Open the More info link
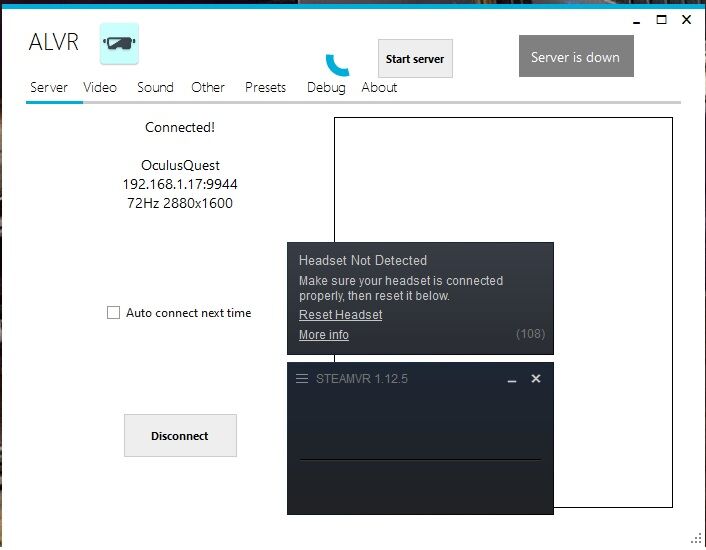Viewport: 706px width, 550px height. [324, 335]
